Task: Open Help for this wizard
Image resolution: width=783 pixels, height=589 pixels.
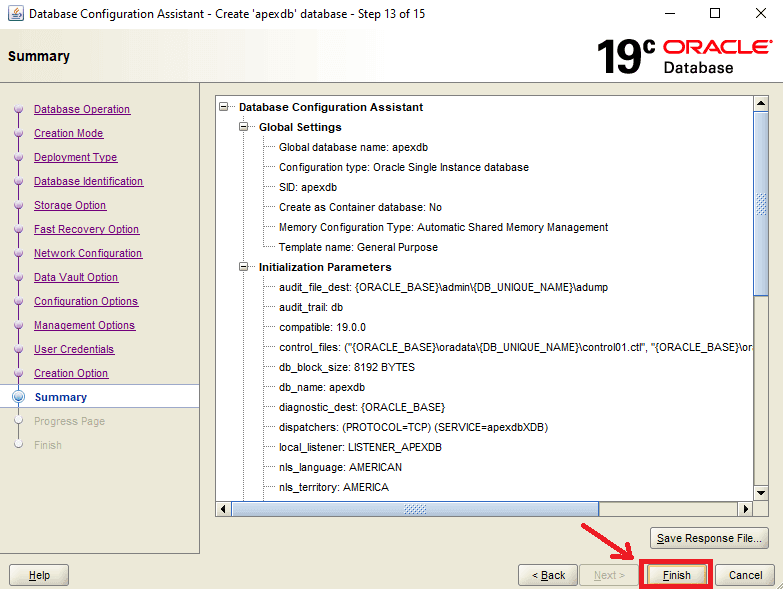Action: click(x=39, y=575)
